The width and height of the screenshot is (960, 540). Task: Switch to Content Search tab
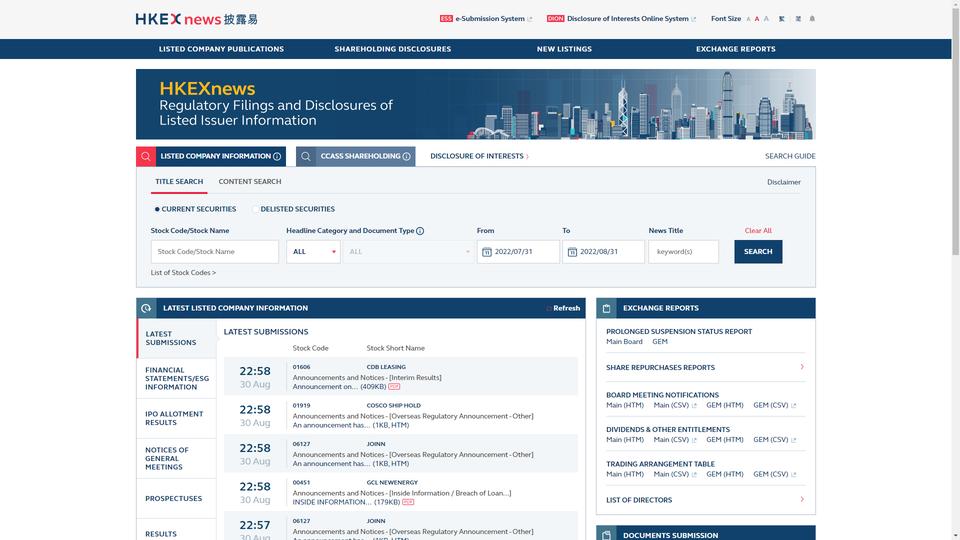(x=250, y=182)
